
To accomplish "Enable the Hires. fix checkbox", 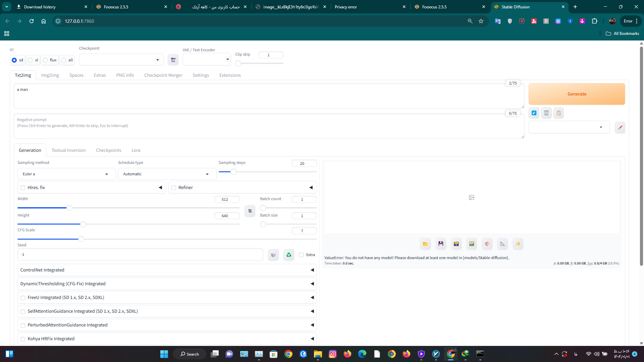I will coord(23,188).
